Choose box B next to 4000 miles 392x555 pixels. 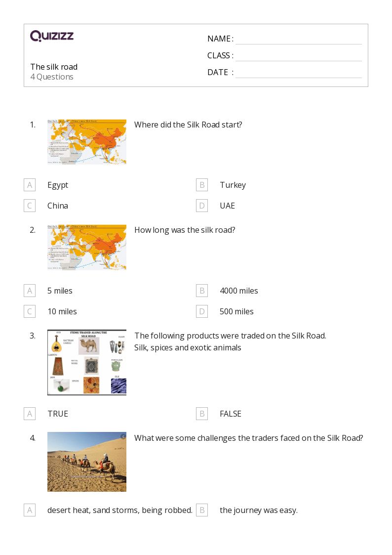(x=202, y=291)
